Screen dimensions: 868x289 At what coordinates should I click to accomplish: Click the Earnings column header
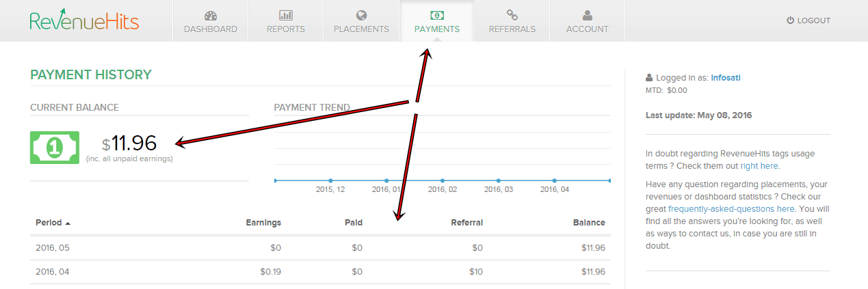click(263, 223)
